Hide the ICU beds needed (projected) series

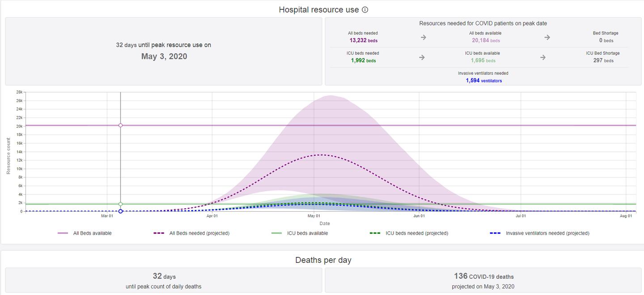[409, 233]
